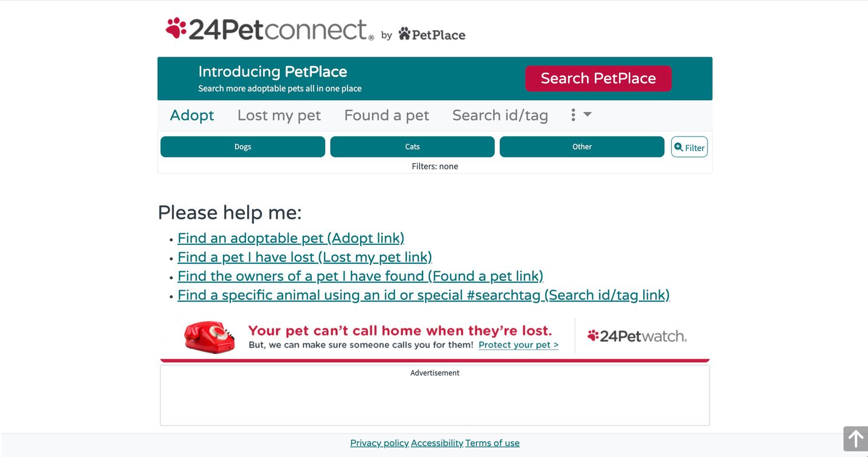Open the three-dot more options menu
This screenshot has height=457, width=868.
point(573,115)
